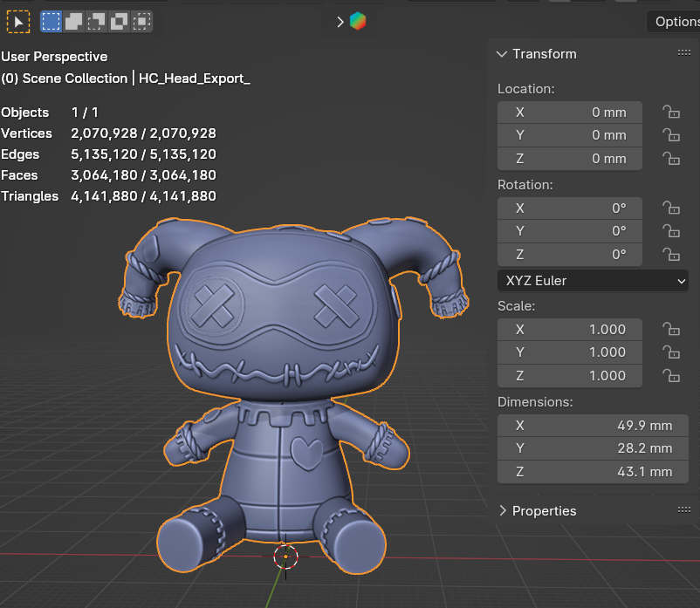Click the 'HC_Head_Export_' object name text
This screenshot has height=608, width=700.
[x=194, y=79]
